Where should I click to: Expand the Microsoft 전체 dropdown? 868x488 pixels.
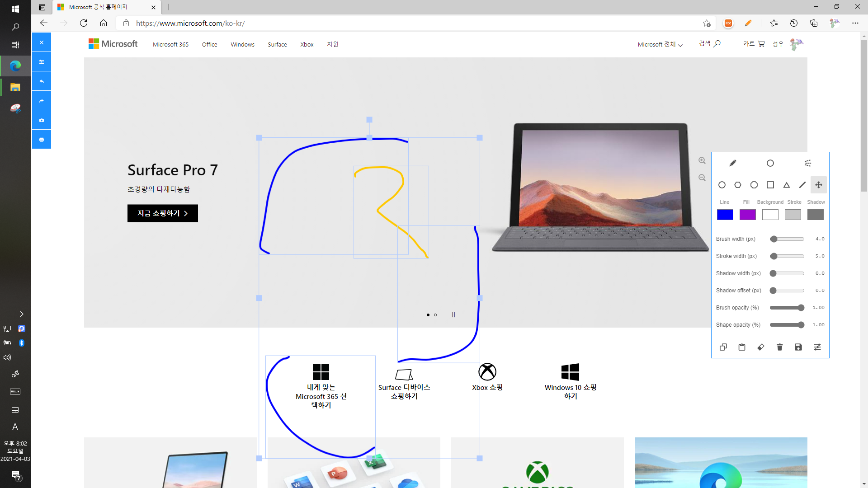click(x=660, y=44)
